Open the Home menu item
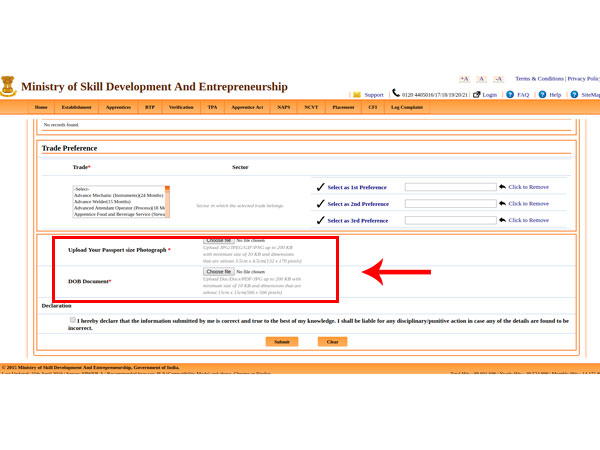 41,107
